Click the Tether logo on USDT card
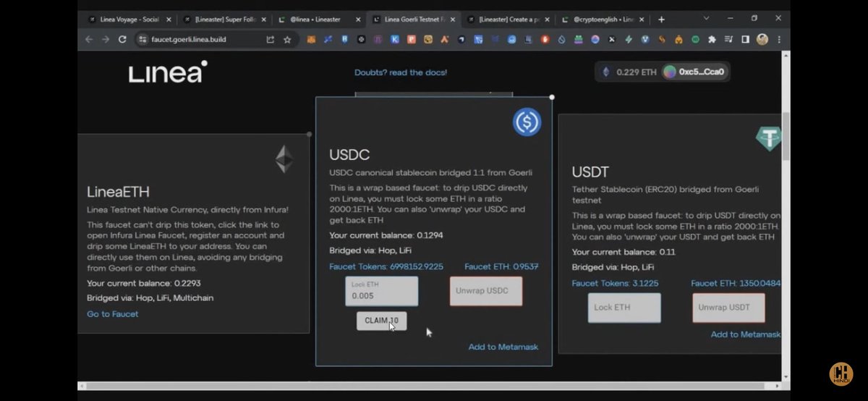This screenshot has width=868, height=401. click(768, 138)
